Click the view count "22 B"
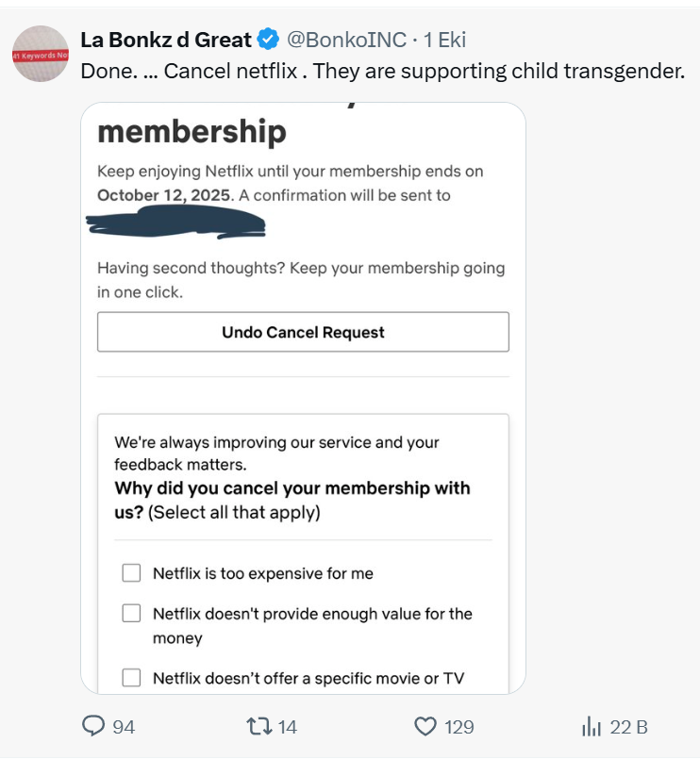This screenshot has height=759, width=700. [x=628, y=727]
